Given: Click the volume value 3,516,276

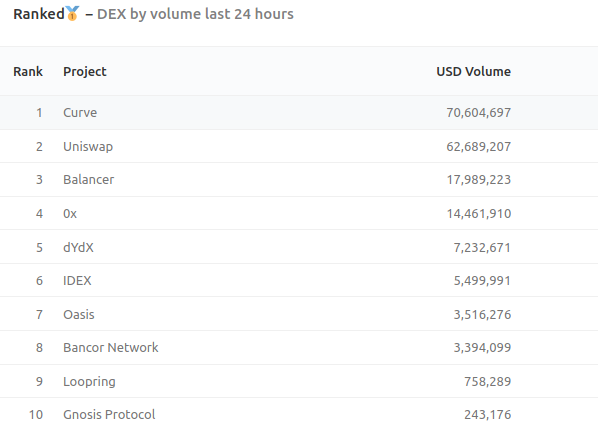Looking at the screenshot, I should coord(482,315).
